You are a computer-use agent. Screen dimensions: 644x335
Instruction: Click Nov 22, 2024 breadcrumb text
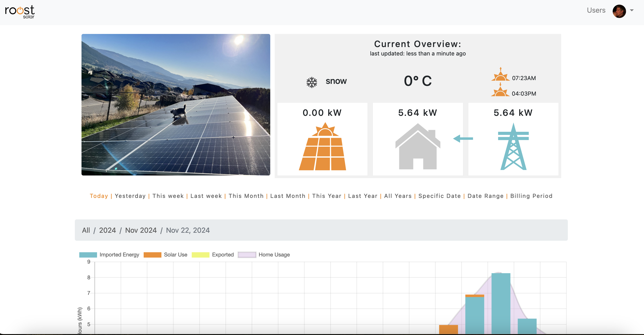[x=188, y=230]
